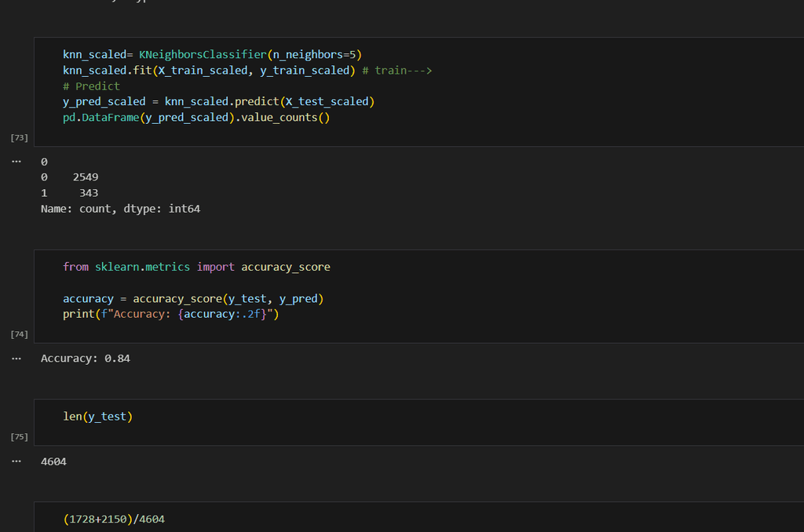Click the accuracy_score assignment line

click(x=193, y=299)
